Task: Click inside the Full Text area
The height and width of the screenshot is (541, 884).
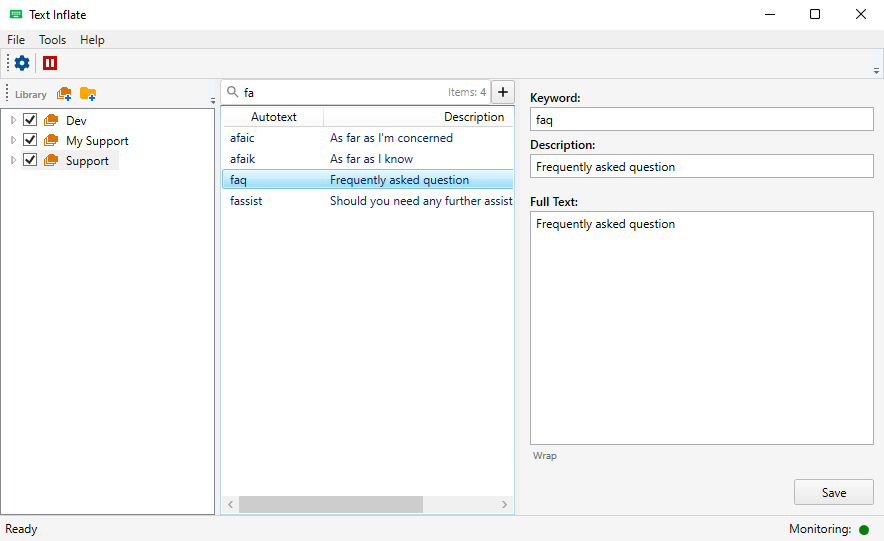Action: point(702,328)
